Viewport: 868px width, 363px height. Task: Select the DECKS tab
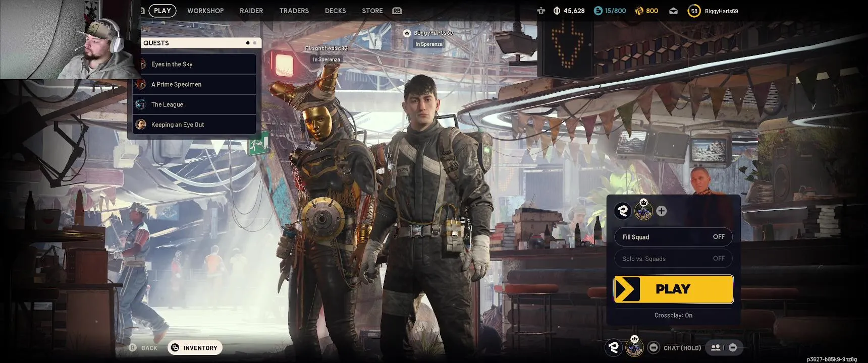336,11
